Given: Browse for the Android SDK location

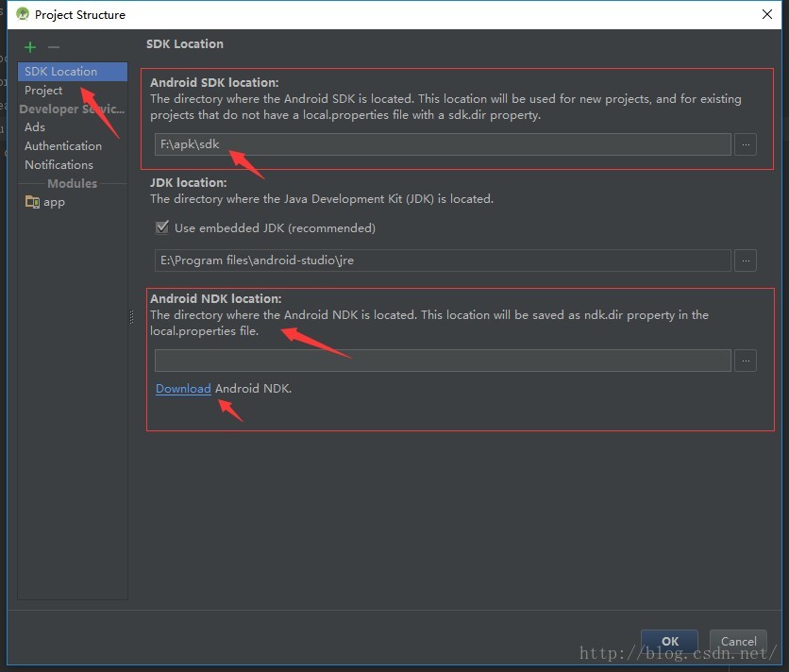Looking at the screenshot, I should tap(746, 144).
